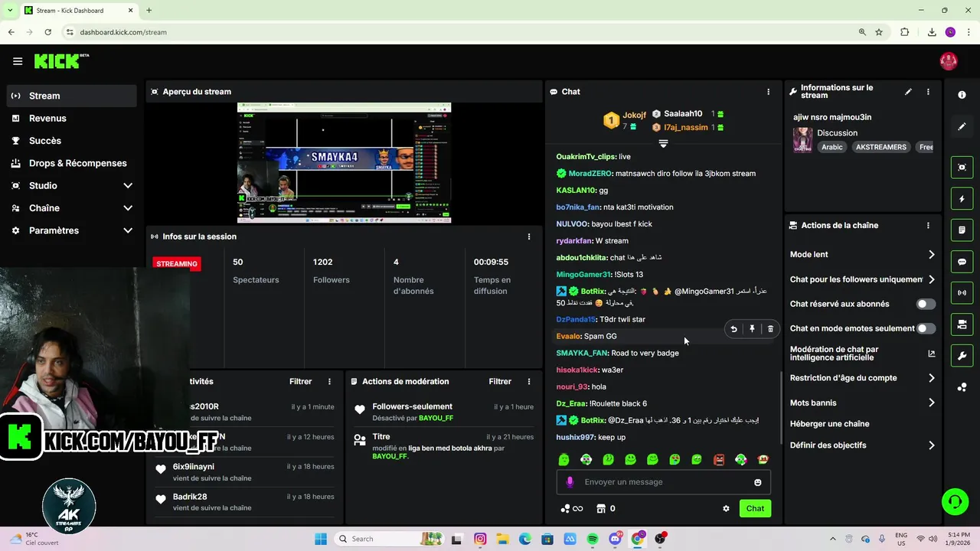Screen dimensions: 980x551
Task: Click Filtrer in Actions de modération panel
Action: pos(500,381)
